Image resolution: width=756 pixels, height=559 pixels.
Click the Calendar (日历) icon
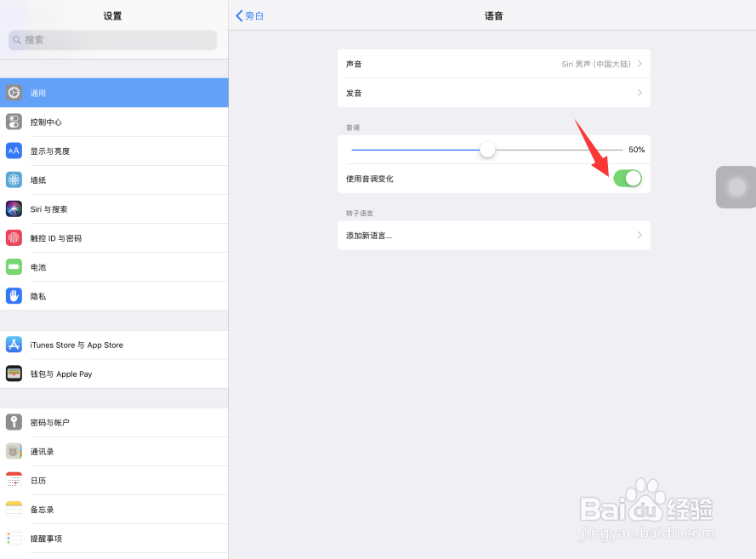click(14, 481)
